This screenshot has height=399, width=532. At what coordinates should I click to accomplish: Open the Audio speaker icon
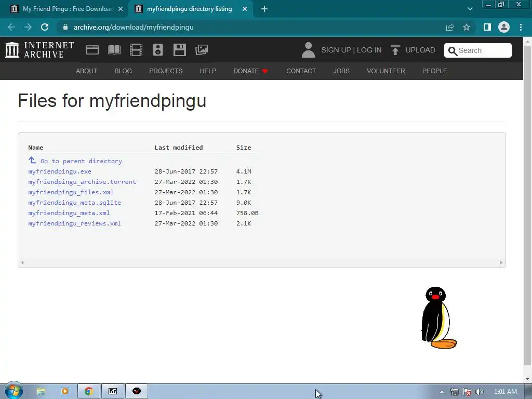[x=158, y=50]
